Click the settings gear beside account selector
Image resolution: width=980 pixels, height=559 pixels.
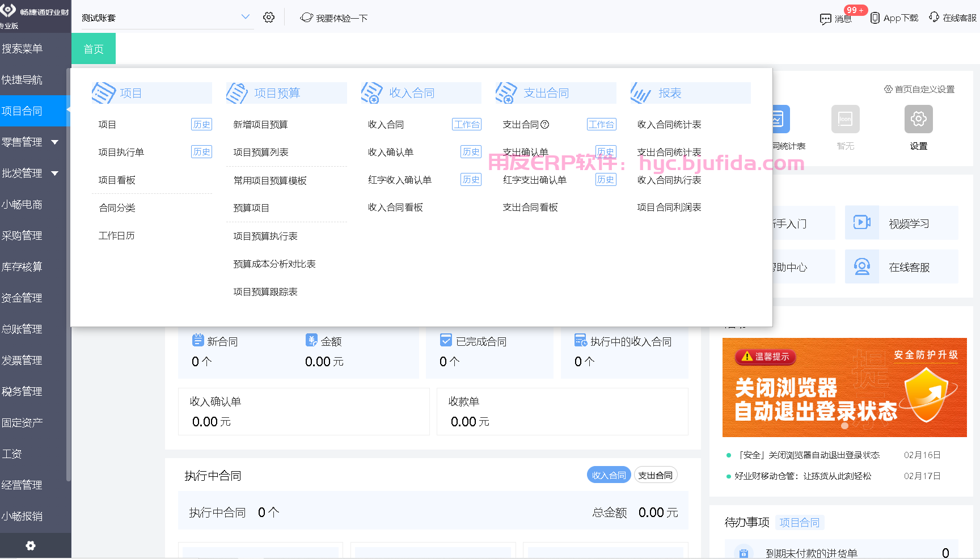coord(269,18)
